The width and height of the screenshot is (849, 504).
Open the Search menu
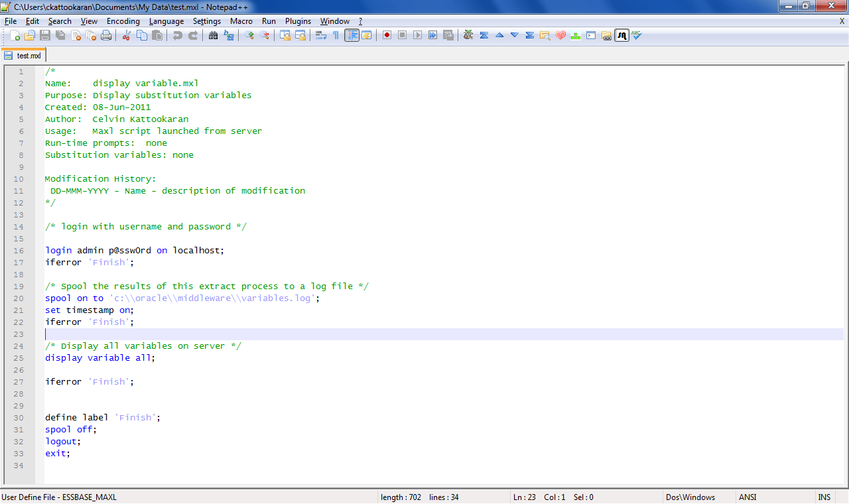click(x=60, y=21)
